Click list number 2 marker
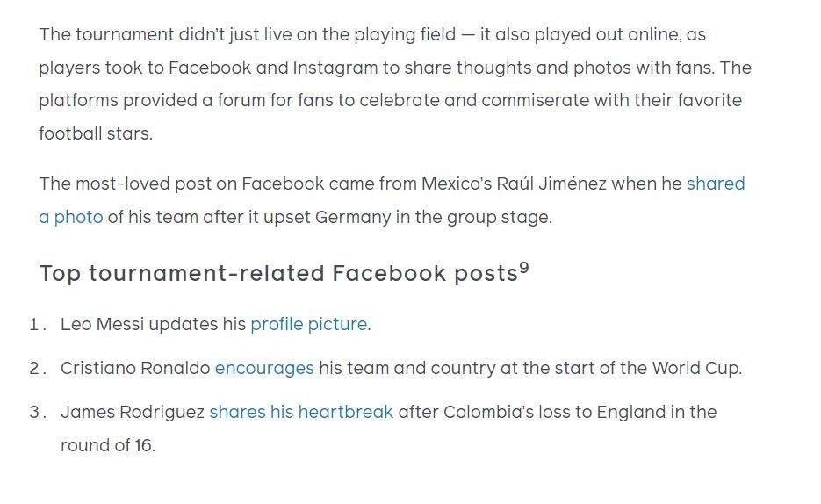This screenshot has height=504, width=821. pyautogui.click(x=37, y=369)
